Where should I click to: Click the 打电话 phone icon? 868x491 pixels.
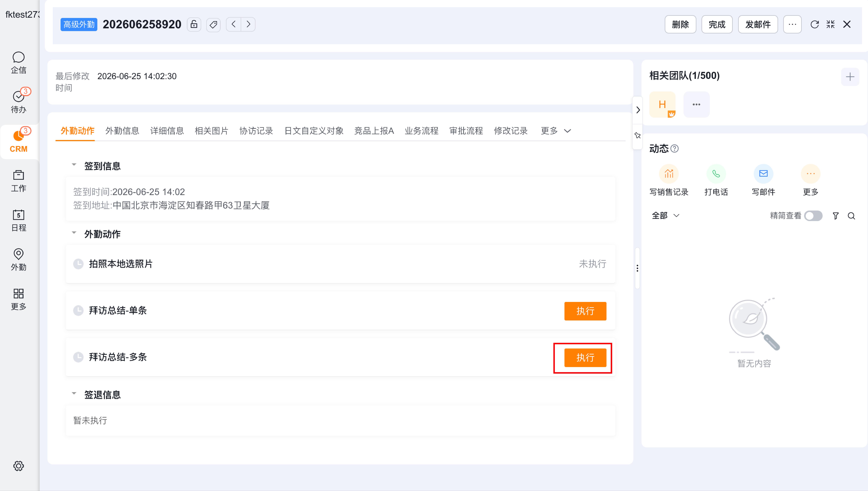click(x=716, y=174)
